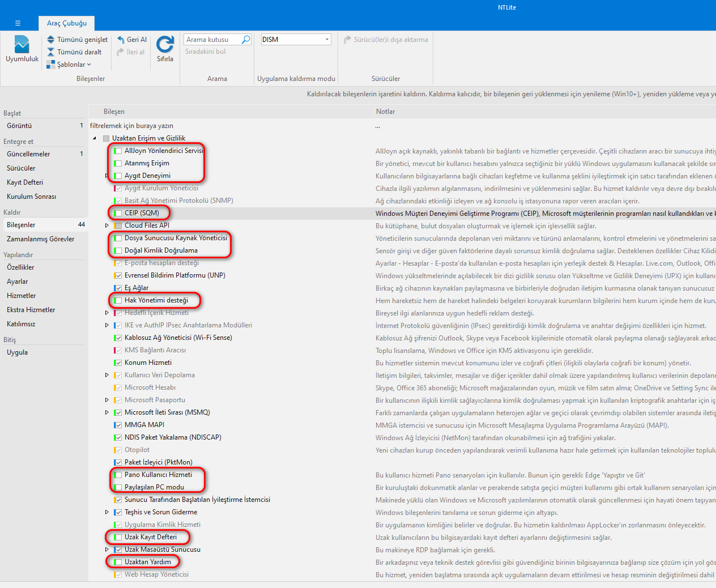Expand the Microsoft İleti Sırası (MSMQ) node
The height and width of the screenshot is (588, 716).
click(x=107, y=412)
